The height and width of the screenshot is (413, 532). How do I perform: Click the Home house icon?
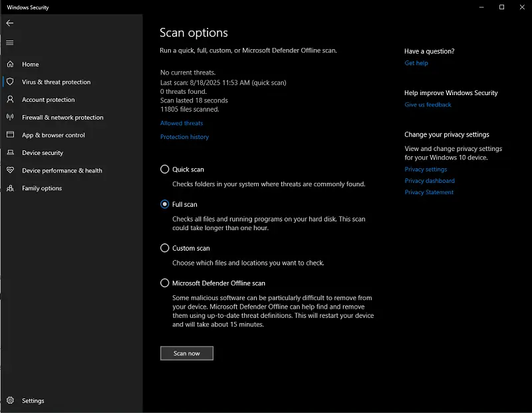coord(10,65)
